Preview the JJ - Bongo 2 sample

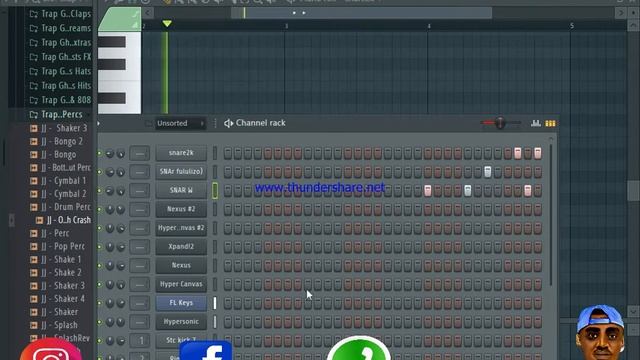click(62, 141)
